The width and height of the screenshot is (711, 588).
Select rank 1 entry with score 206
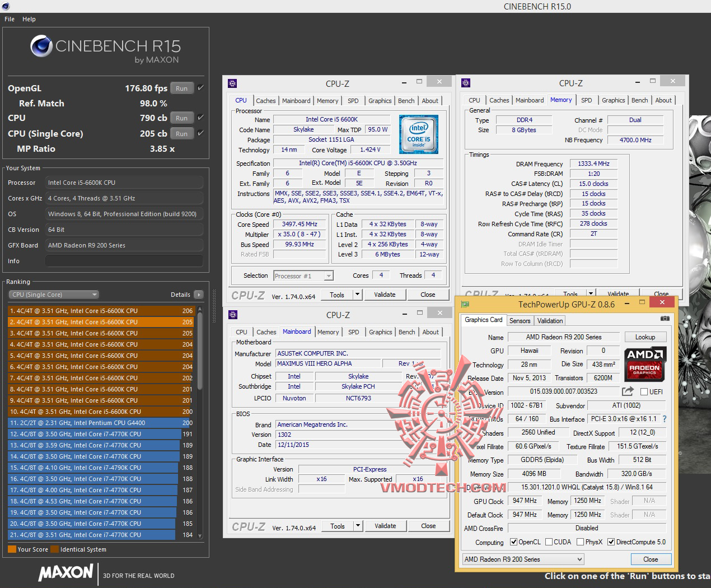[101, 311]
